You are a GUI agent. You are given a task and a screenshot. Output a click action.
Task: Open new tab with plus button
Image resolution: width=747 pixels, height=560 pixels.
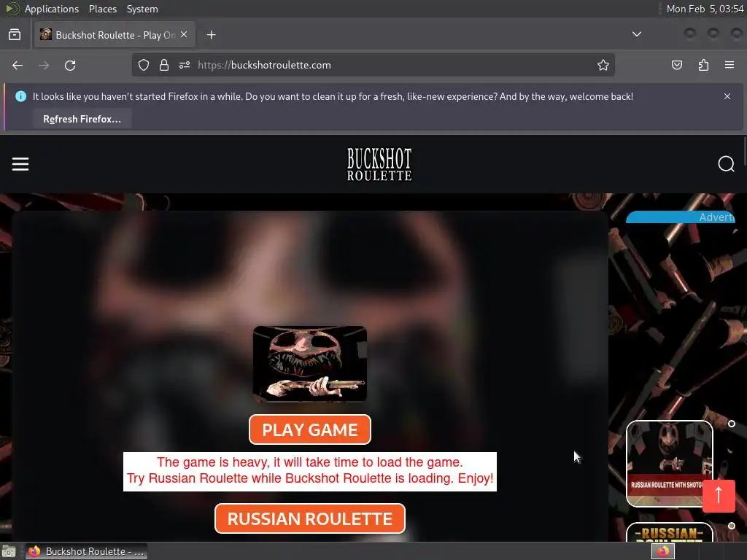click(x=211, y=35)
